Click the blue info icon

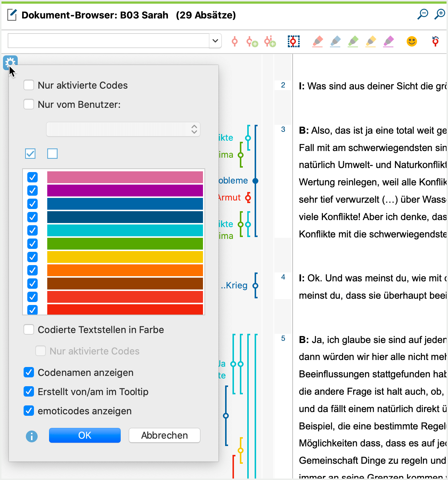pyautogui.click(x=32, y=436)
